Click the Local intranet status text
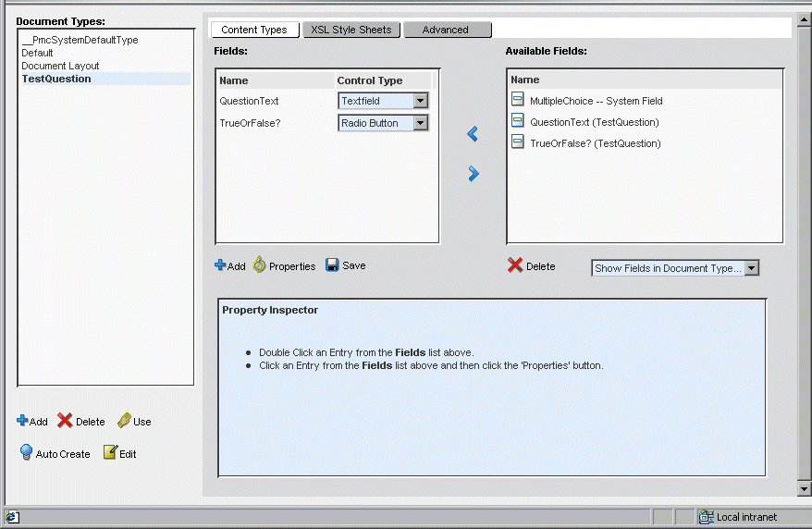 coord(746,517)
